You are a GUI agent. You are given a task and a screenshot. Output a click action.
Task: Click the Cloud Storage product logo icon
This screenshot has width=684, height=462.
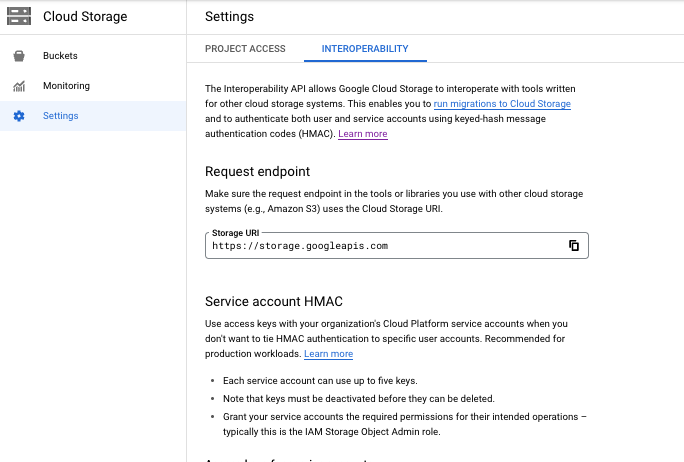coord(19,17)
